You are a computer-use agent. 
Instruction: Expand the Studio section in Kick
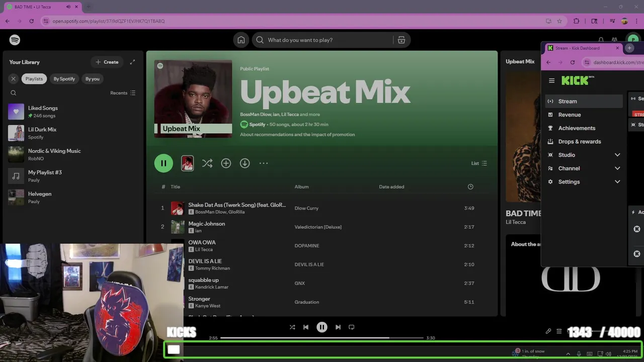click(584, 155)
